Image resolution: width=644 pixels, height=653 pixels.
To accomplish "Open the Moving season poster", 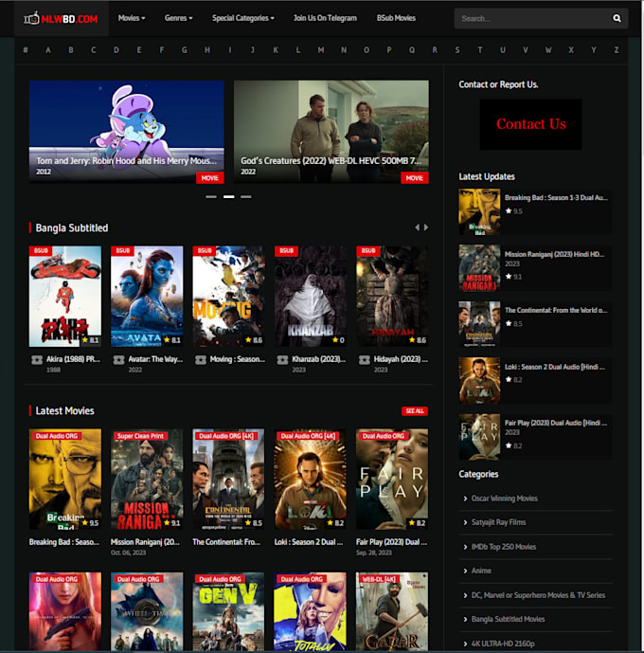I will [228, 296].
